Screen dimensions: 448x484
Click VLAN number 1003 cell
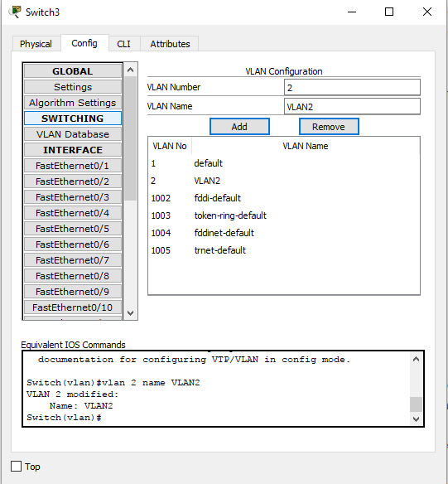click(161, 215)
